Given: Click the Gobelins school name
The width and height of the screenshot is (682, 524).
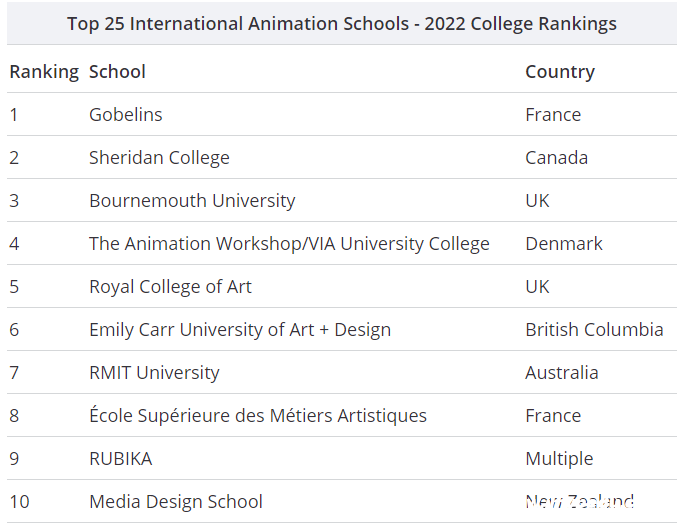Looking at the screenshot, I should point(126,115).
